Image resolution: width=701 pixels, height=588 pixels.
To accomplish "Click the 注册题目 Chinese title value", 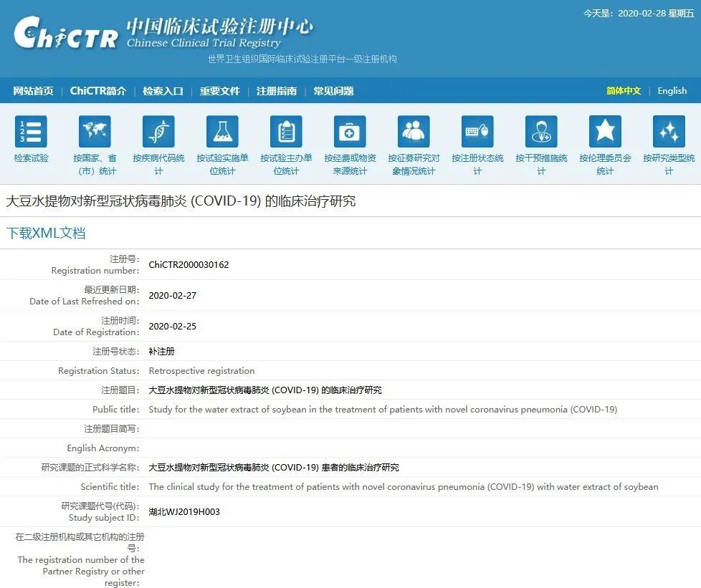I will [265, 390].
